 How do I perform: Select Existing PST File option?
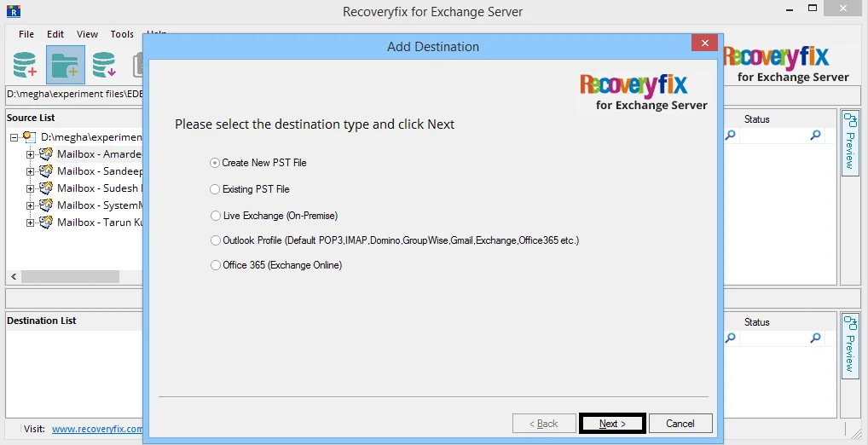215,189
